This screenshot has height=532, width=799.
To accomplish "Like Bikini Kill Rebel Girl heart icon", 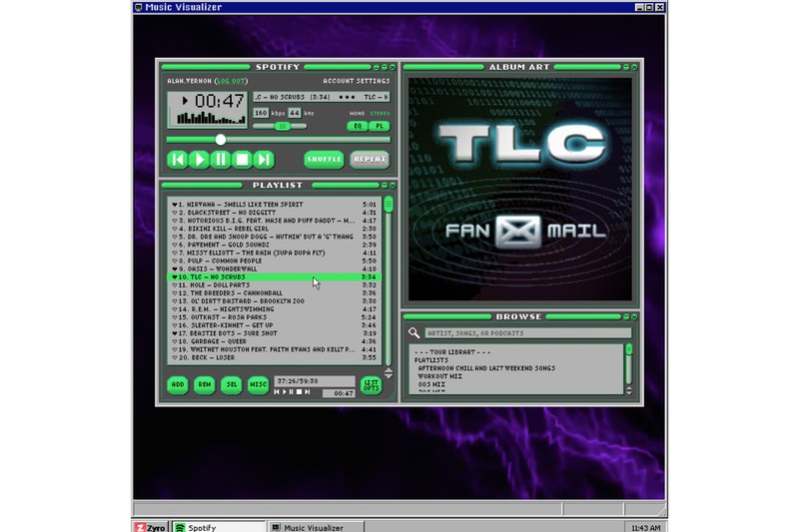I will 174,229.
